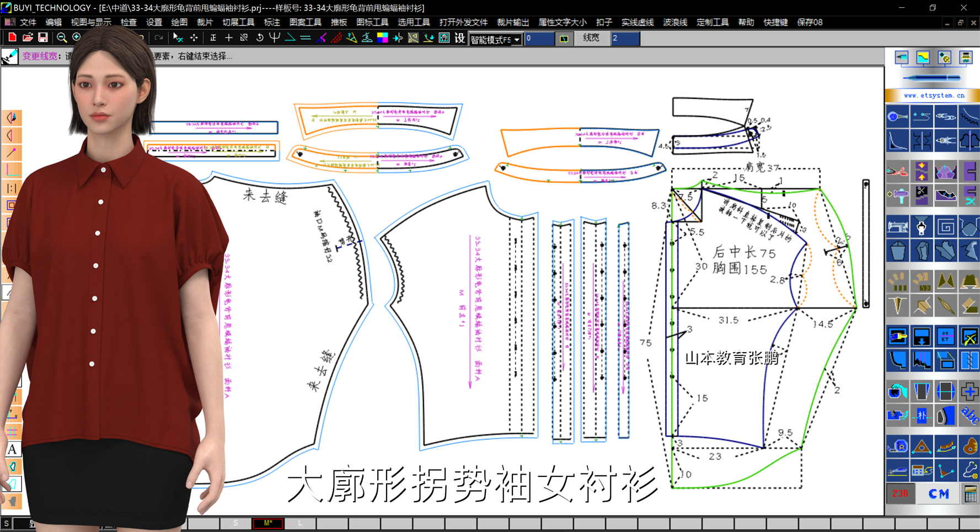
Task: Toggle the M size tab in status bar
Action: (268, 523)
